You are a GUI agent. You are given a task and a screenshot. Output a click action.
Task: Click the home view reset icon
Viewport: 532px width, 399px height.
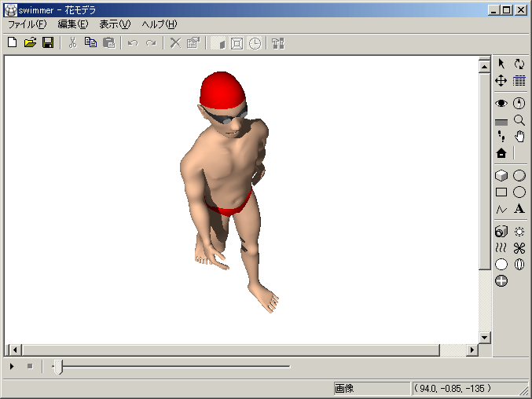[501, 153]
